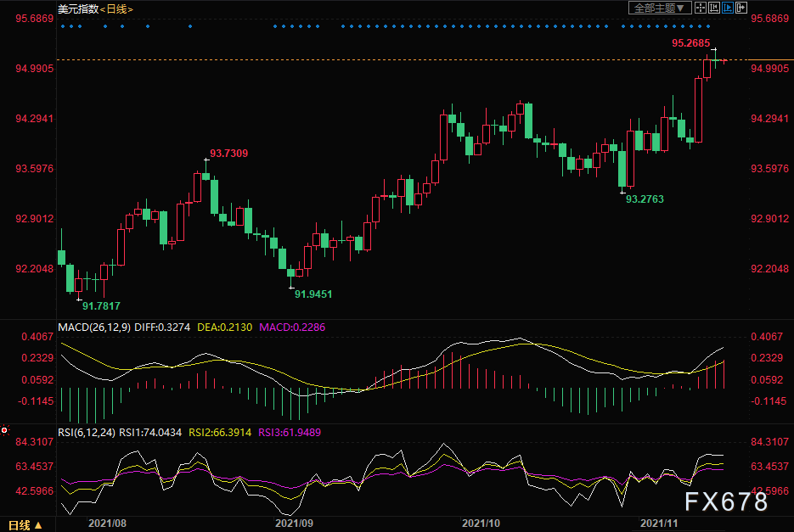
Task: Select the DEA:0.2130 value
Action: [224, 327]
